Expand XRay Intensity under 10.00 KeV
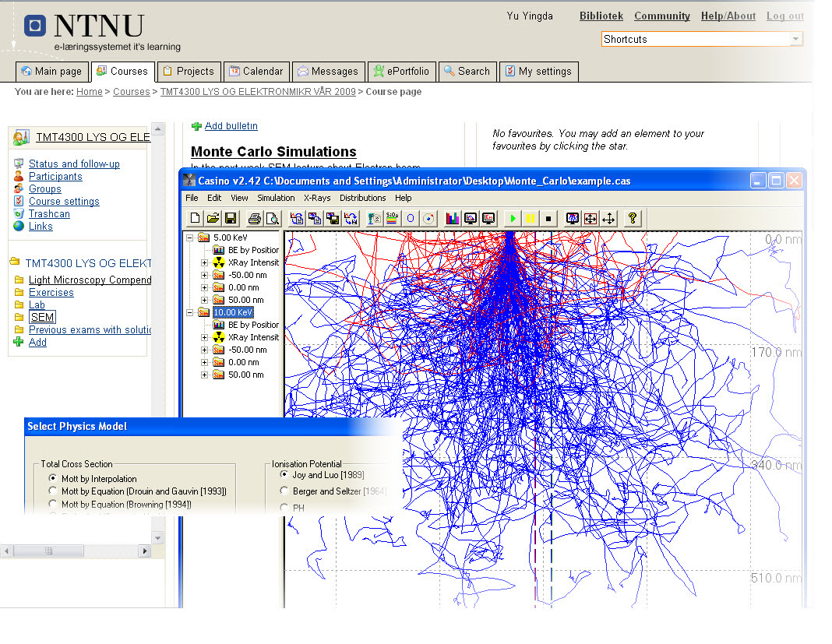Viewport: 832px width, 644px height. click(x=204, y=337)
